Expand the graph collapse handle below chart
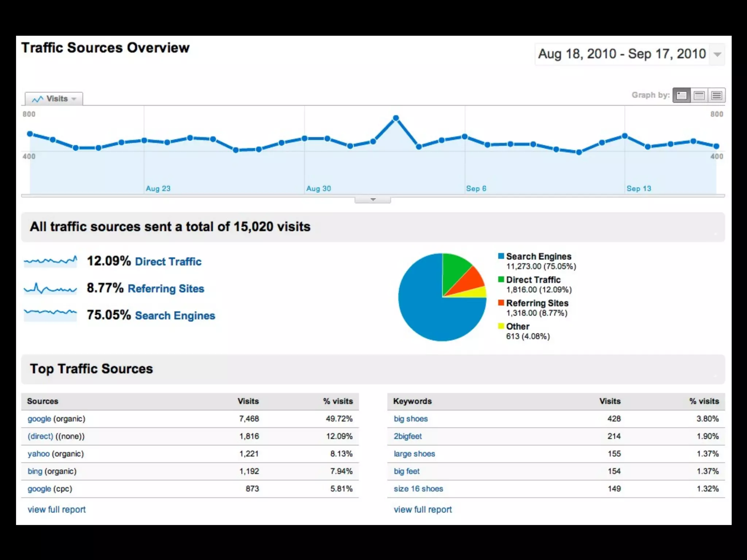Viewport: 747px width, 560px height. pyautogui.click(x=372, y=200)
